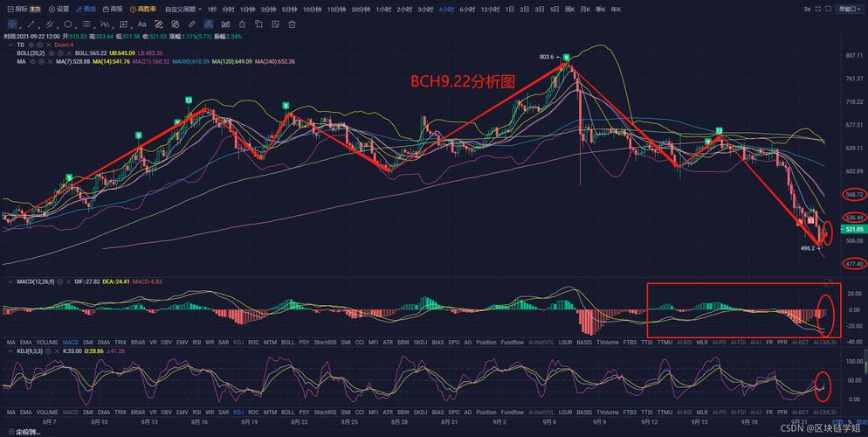Switch to the 4小时 timeframe
Screen dimensions: 868x437
click(x=446, y=10)
